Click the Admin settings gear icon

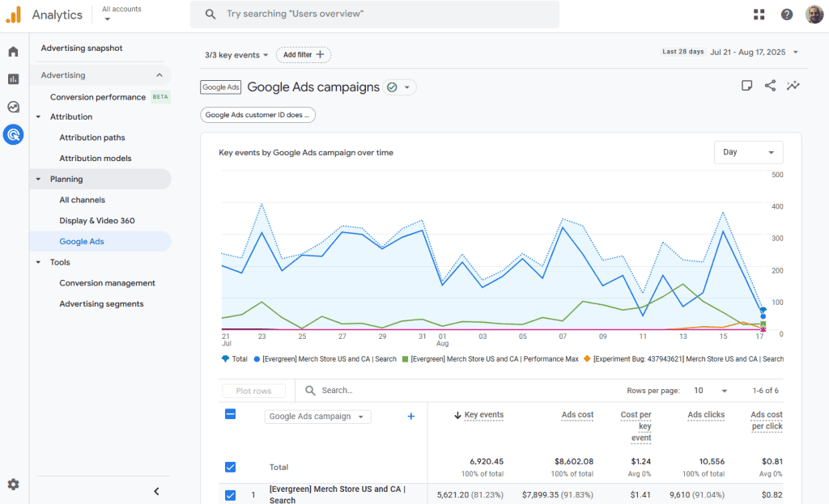[13, 485]
